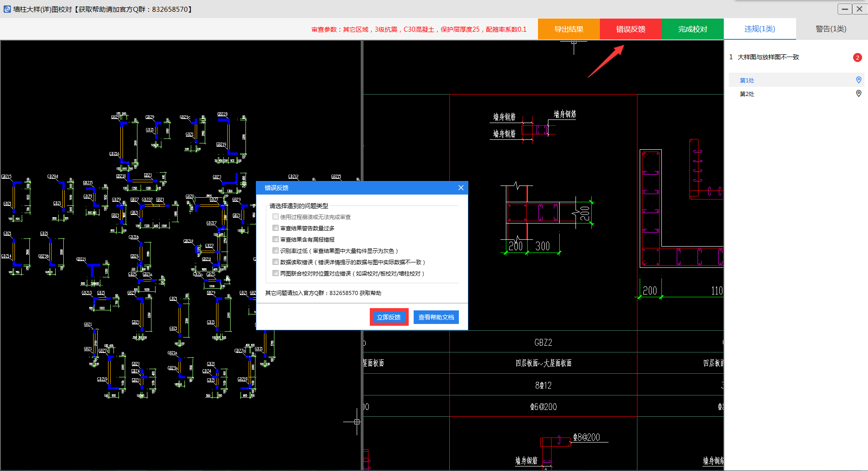Select 两图联合校对时位置对应错误 checkbox
Screen dimensions: 868x471
275,273
